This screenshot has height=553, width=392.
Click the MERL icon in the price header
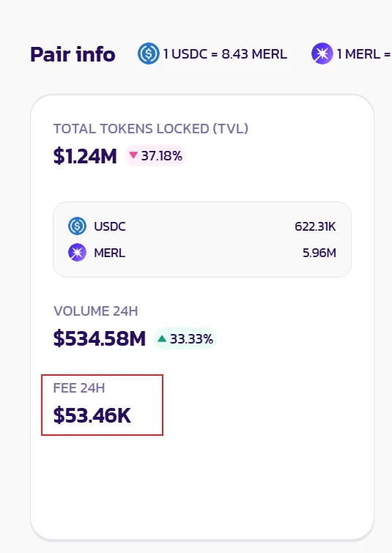tap(322, 53)
